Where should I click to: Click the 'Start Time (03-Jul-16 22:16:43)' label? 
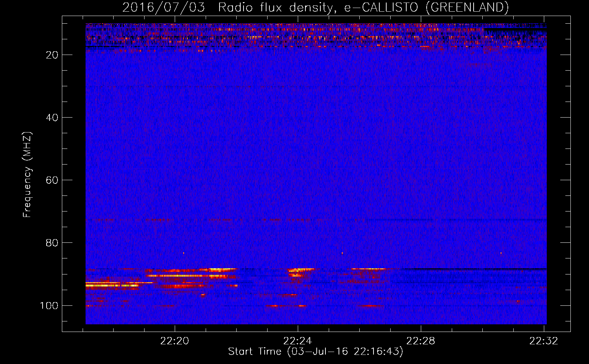(316, 352)
